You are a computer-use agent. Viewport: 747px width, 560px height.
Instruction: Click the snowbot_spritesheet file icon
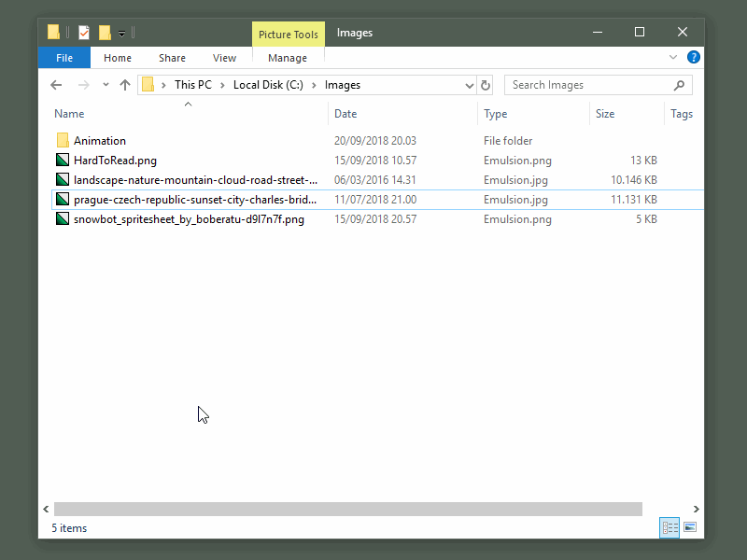[x=63, y=218]
